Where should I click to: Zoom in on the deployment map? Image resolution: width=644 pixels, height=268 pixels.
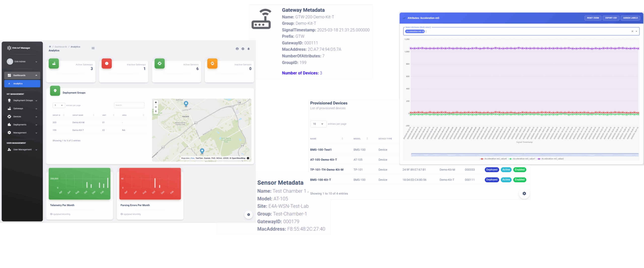pyautogui.click(x=156, y=102)
